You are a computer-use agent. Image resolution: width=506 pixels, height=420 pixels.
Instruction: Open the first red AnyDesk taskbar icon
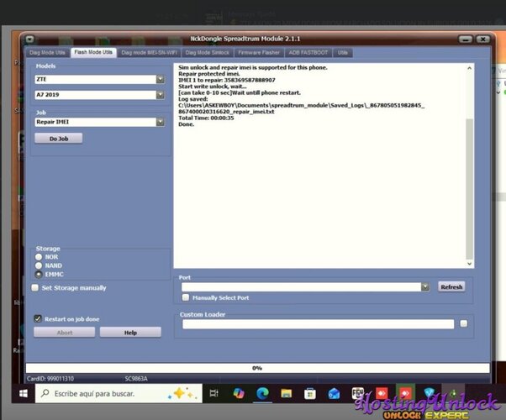click(x=382, y=393)
